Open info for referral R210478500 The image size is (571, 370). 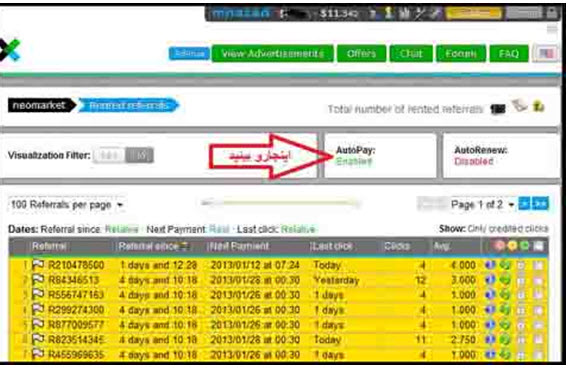pos(490,265)
